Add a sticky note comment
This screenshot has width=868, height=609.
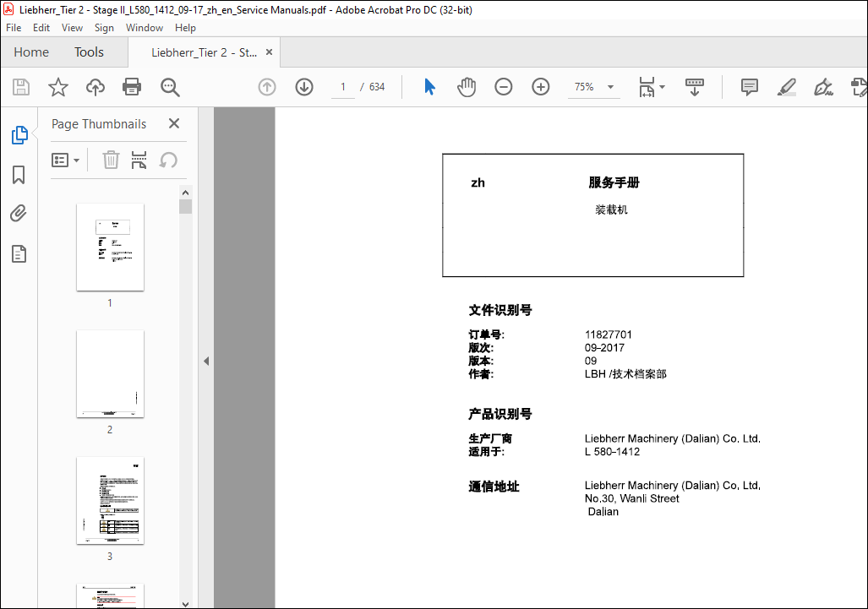click(x=749, y=87)
